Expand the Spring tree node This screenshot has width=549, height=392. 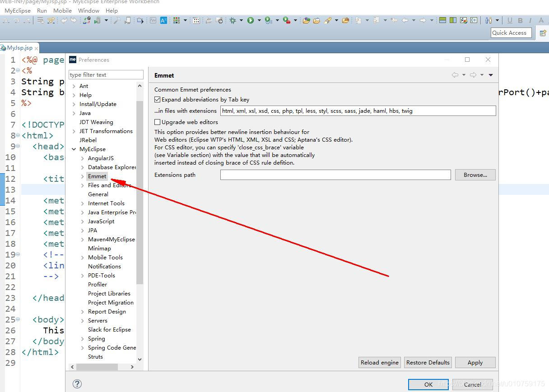pos(83,338)
